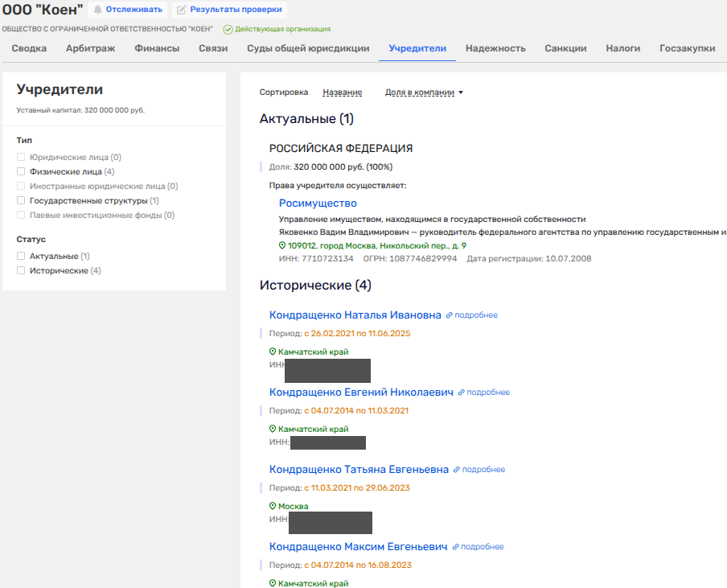Check Иностранные юридические лица filter

coord(21,186)
